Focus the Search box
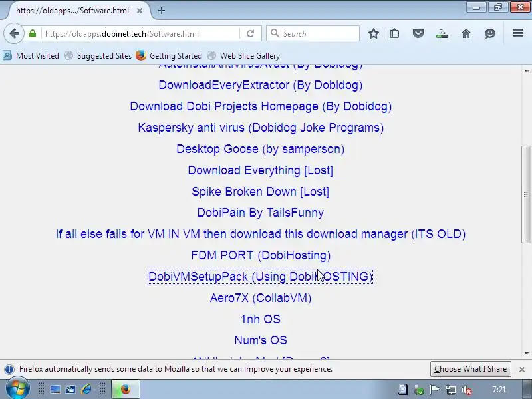 tap(313, 34)
